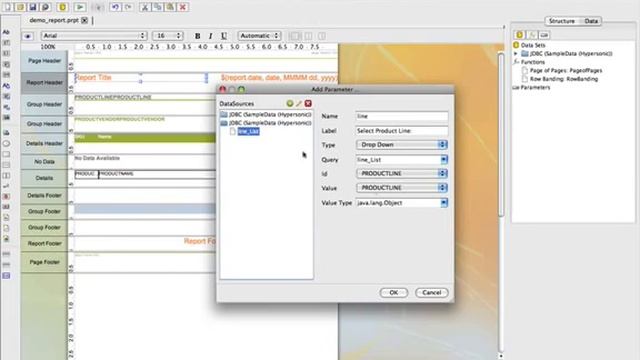
Task: Click the PRODUCTNAME field in Details band
Action: click(x=117, y=174)
